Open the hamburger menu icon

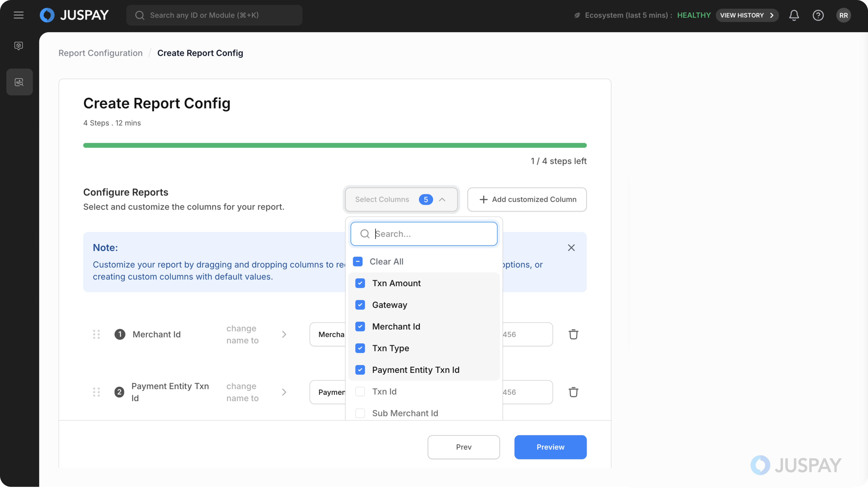tap(19, 15)
